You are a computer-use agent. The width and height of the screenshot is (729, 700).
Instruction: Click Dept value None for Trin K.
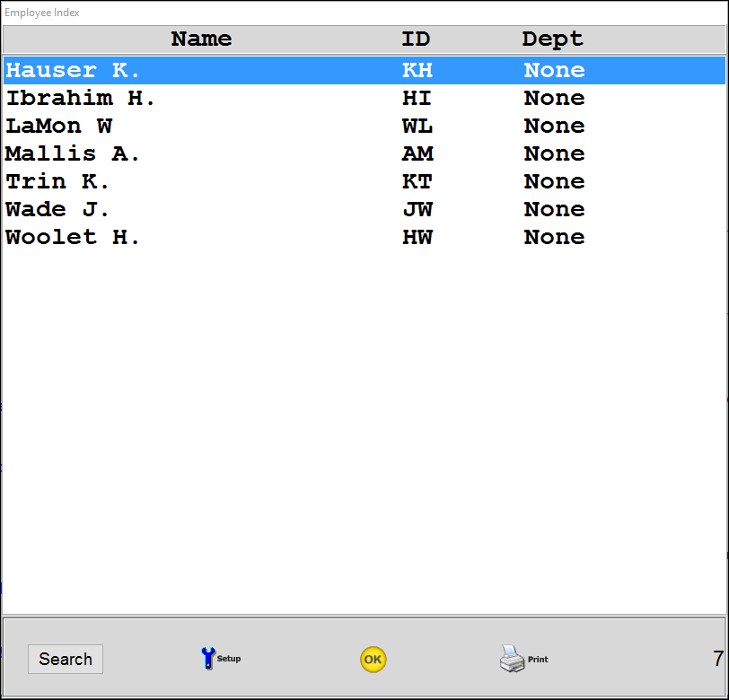554,182
